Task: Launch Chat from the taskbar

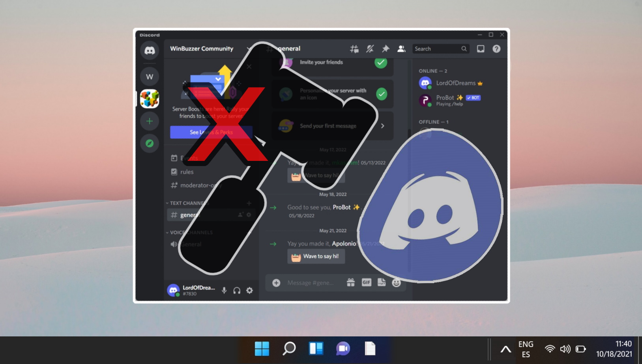Action: coord(343,349)
